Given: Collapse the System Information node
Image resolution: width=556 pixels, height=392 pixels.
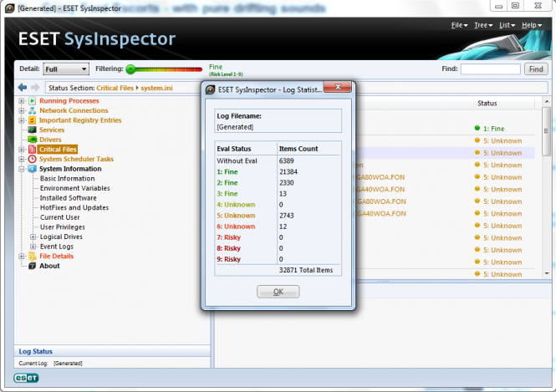Looking at the screenshot, I should click(22, 169).
